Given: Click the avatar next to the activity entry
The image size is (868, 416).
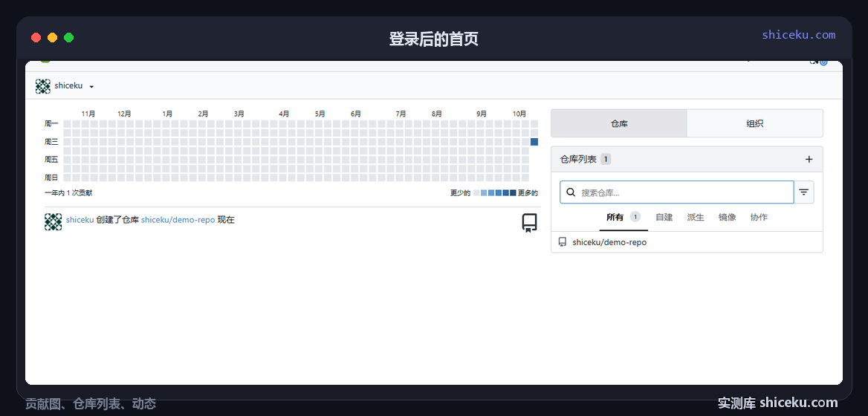Looking at the screenshot, I should tap(54, 222).
